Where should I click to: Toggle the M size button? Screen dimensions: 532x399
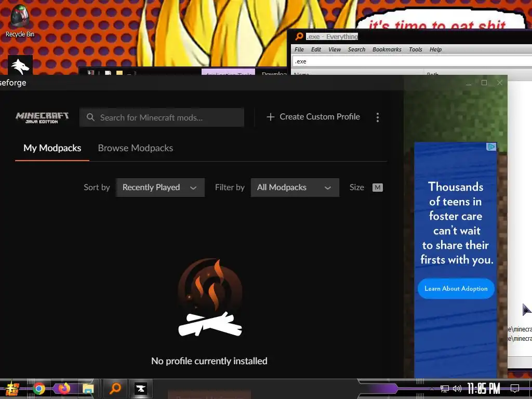coord(378,188)
